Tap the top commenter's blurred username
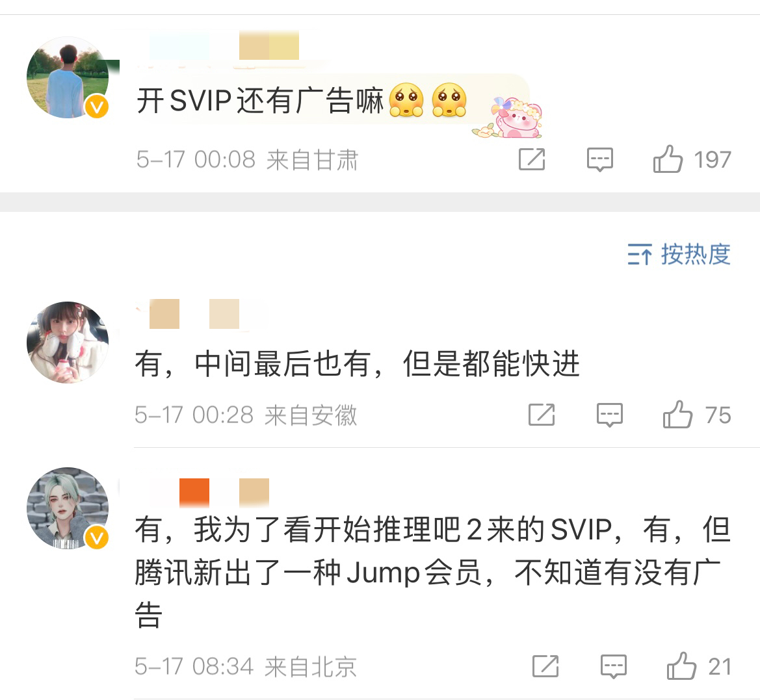 click(224, 45)
